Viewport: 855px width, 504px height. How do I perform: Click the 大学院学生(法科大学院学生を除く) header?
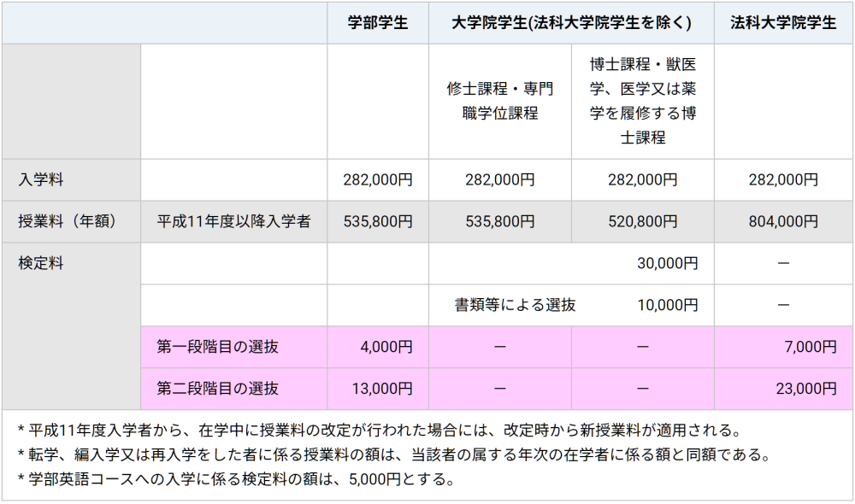pyautogui.click(x=571, y=23)
